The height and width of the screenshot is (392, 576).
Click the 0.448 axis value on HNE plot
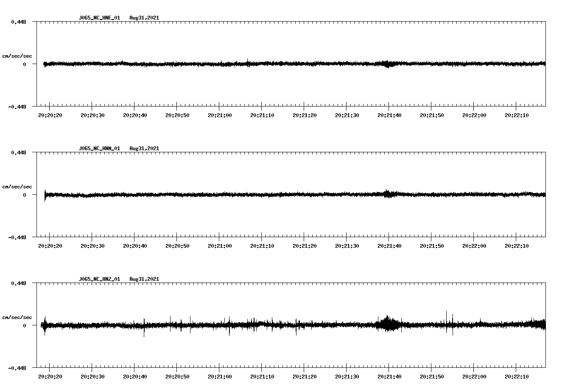tap(19, 22)
